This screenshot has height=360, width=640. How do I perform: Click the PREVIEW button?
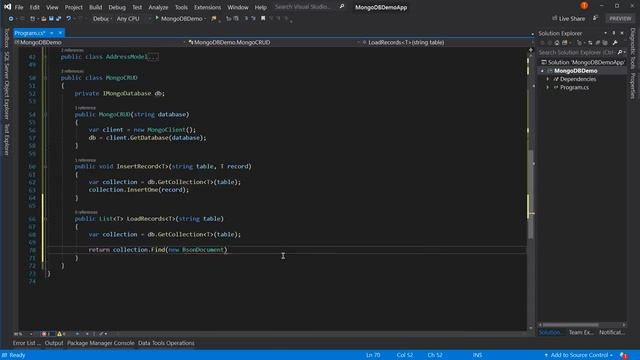pos(620,18)
